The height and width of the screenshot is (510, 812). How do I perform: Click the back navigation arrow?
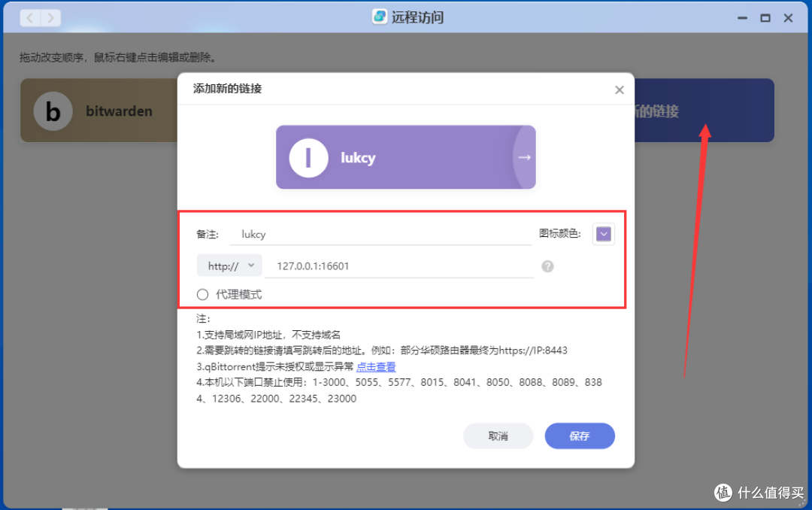click(x=30, y=18)
